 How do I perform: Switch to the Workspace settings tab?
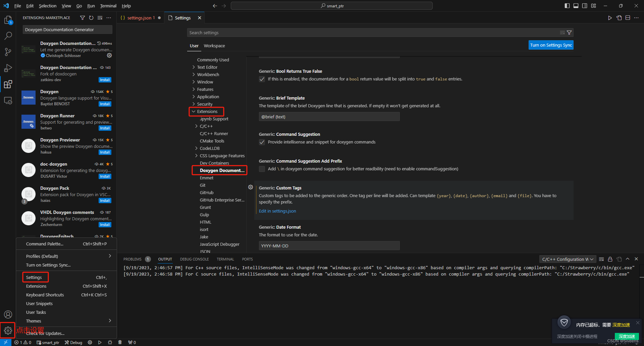click(x=214, y=46)
